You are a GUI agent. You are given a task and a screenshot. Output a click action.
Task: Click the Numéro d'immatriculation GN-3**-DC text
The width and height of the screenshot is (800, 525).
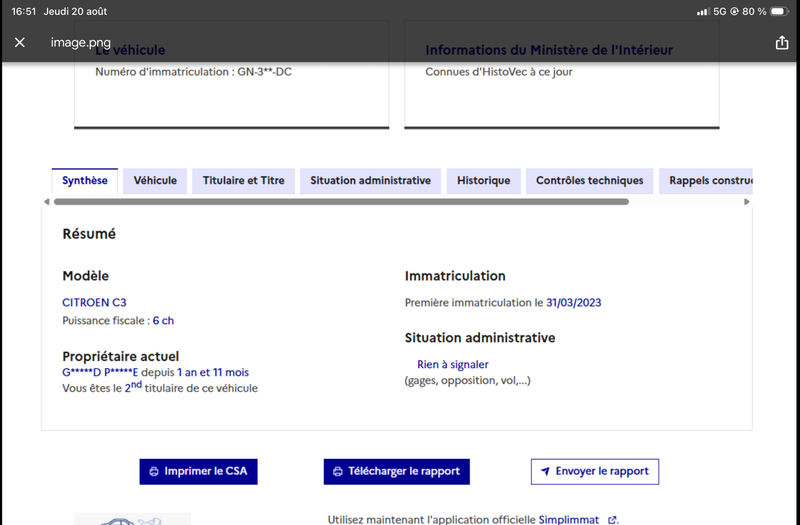point(193,72)
